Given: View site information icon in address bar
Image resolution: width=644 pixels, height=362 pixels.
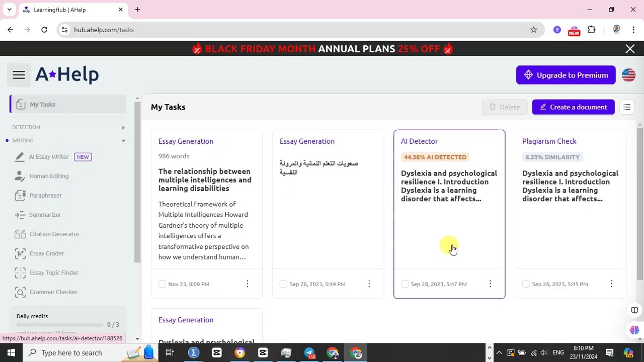Looking at the screenshot, I should [64, 30].
